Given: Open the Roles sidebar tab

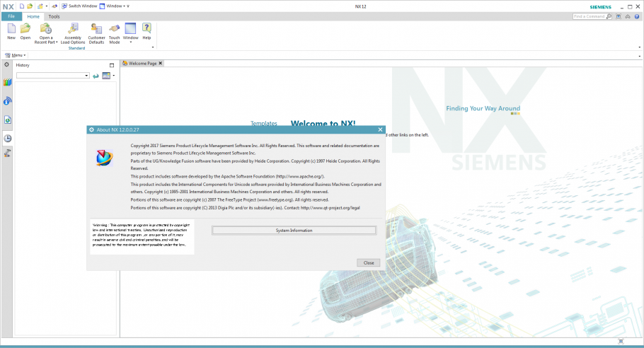Looking at the screenshot, I should click(7, 152).
